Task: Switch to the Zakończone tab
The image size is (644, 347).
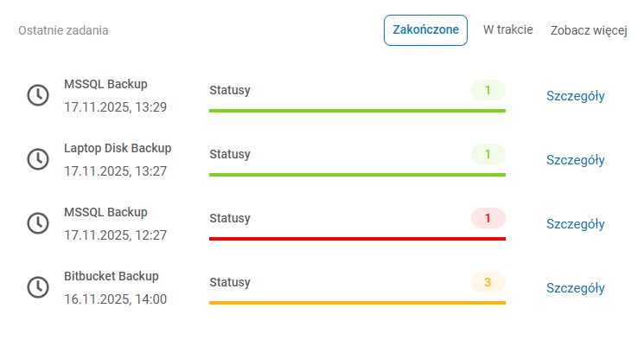Action: tap(425, 30)
